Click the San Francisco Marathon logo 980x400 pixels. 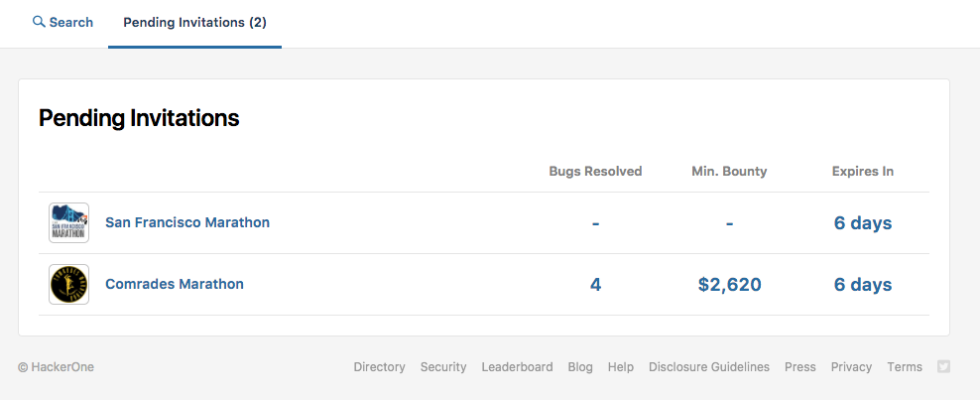(69, 223)
